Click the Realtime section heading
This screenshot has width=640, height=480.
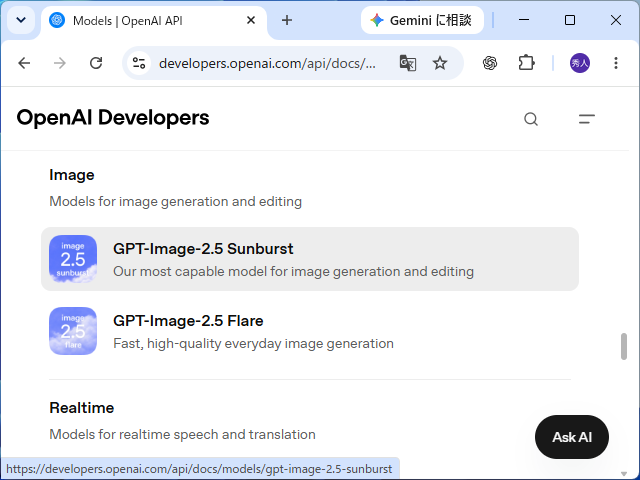(x=82, y=408)
